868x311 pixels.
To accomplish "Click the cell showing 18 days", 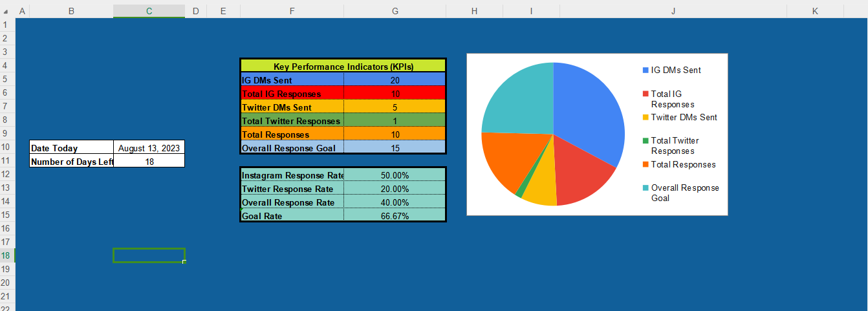I will pos(149,161).
